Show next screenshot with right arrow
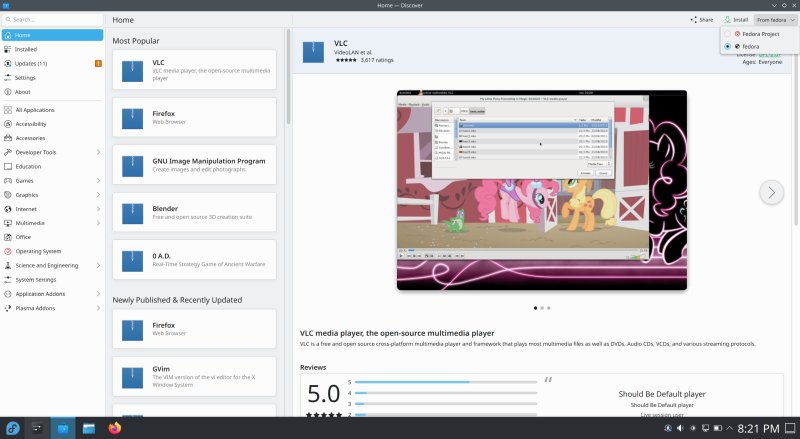 point(770,191)
